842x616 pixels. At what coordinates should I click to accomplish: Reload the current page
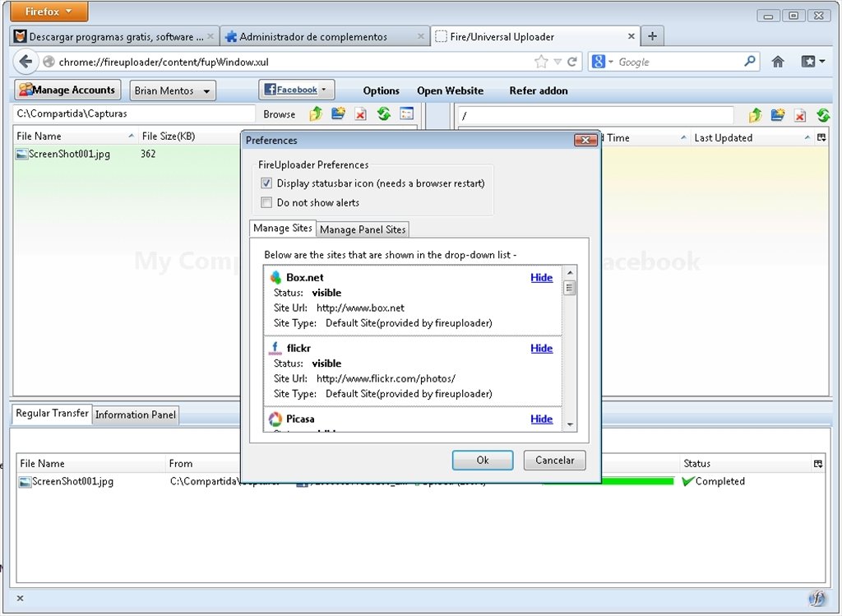tap(572, 62)
